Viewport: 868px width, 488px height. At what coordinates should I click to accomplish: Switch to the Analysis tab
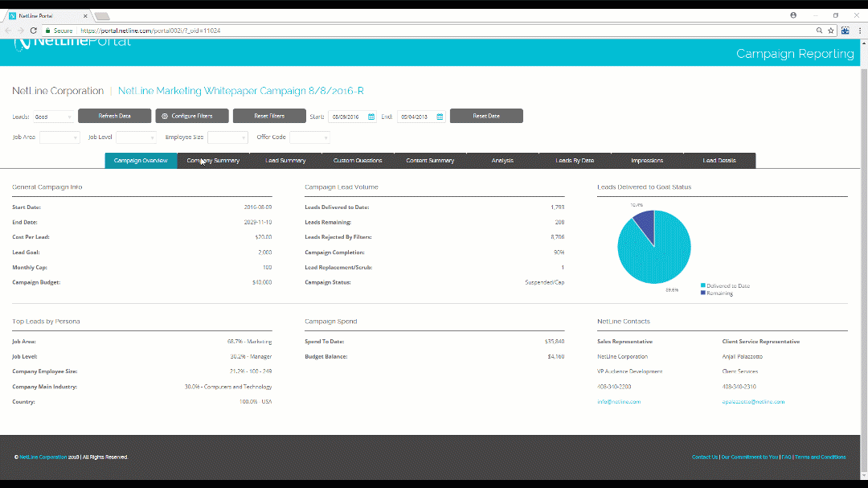[x=502, y=161]
